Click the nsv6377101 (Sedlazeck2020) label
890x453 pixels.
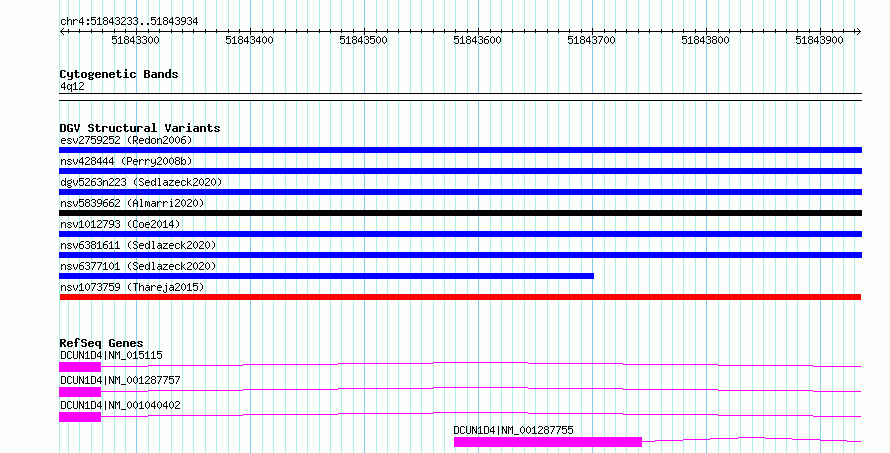pos(138,266)
